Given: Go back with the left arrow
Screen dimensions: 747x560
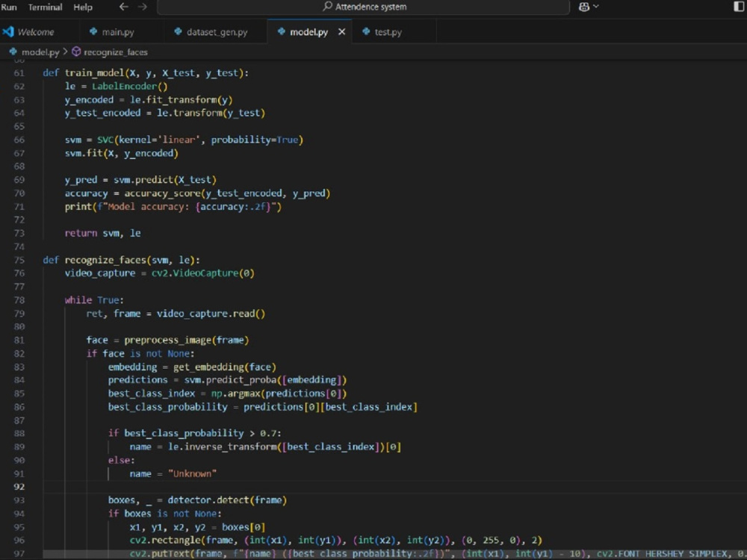Looking at the screenshot, I should (124, 7).
